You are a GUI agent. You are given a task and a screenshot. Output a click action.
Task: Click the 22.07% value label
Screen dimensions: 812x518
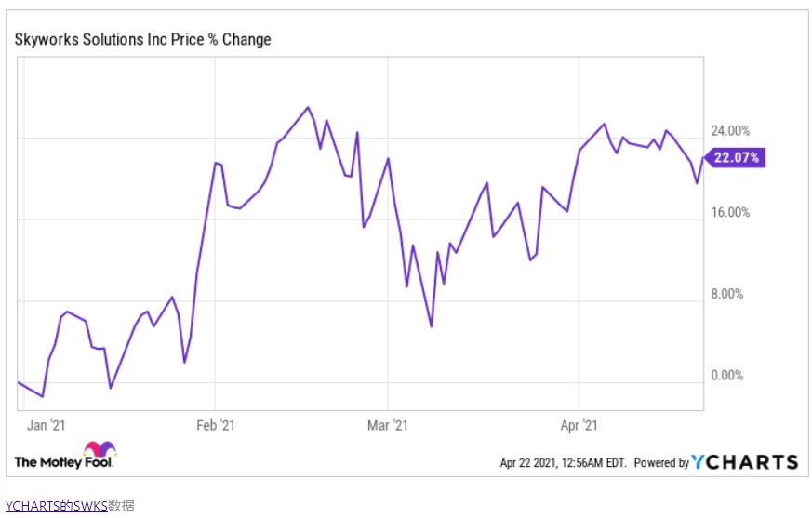(736, 157)
